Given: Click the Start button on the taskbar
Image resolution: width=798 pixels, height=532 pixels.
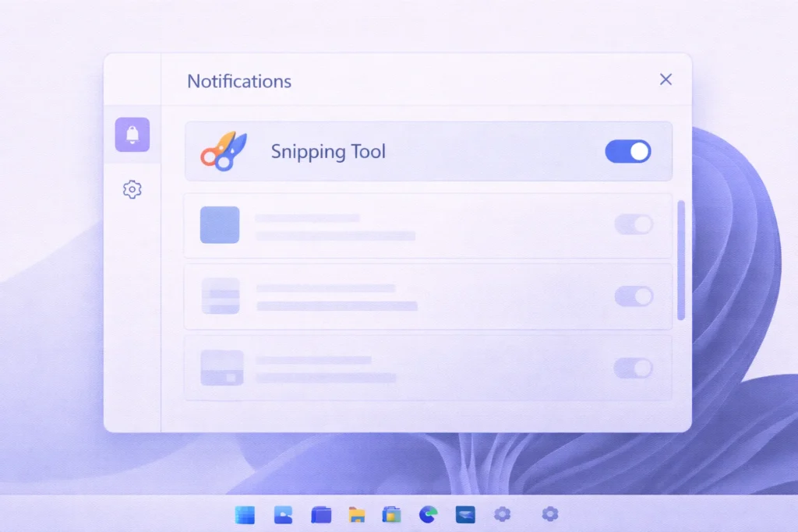Looking at the screenshot, I should 245,514.
